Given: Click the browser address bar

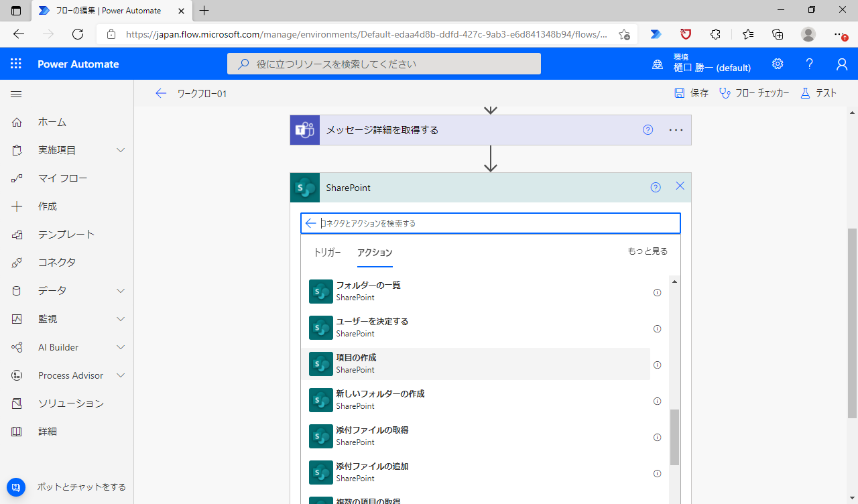Looking at the screenshot, I should (x=366, y=34).
